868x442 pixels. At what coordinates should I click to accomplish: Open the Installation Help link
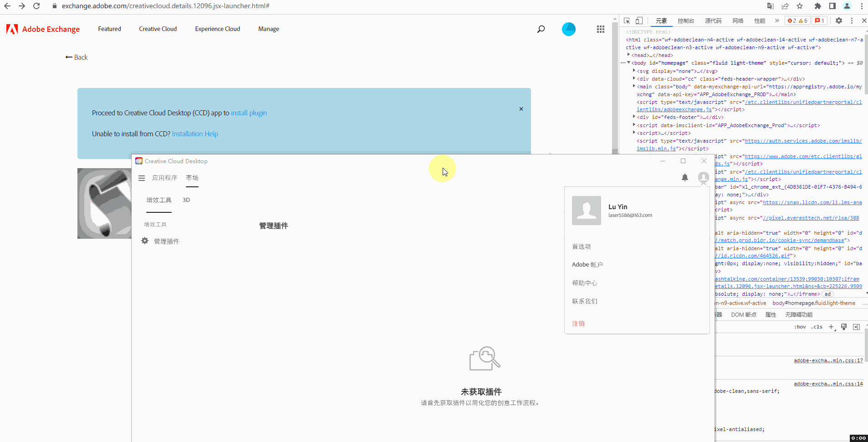click(195, 134)
